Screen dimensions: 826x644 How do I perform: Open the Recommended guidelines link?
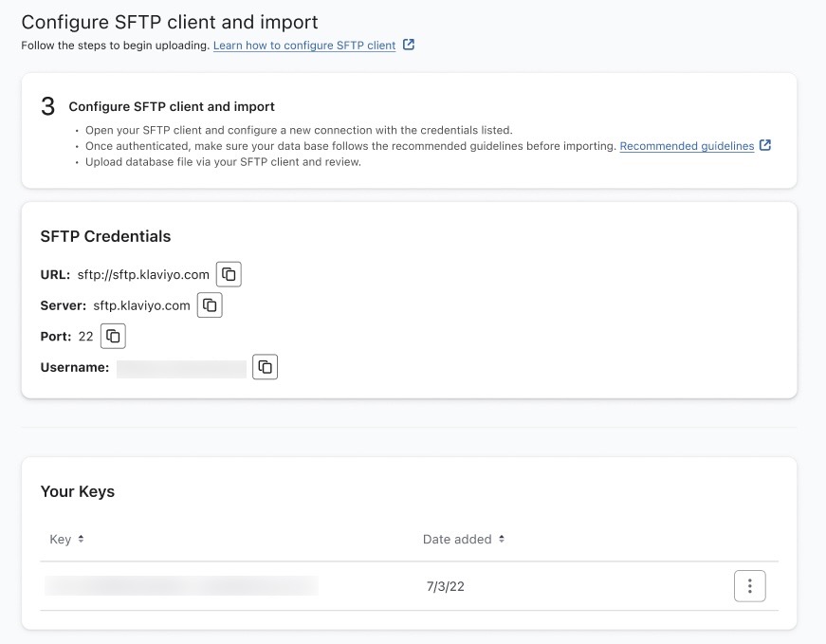click(687, 146)
